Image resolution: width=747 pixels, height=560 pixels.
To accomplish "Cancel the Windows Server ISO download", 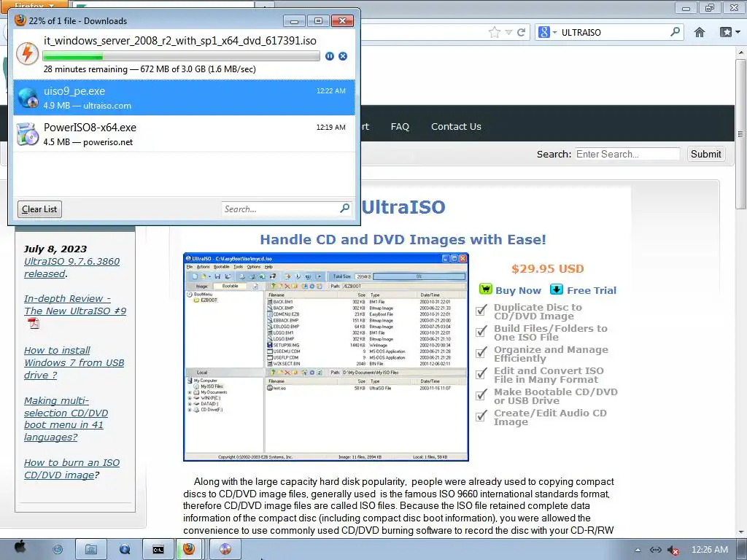I will click(x=343, y=56).
